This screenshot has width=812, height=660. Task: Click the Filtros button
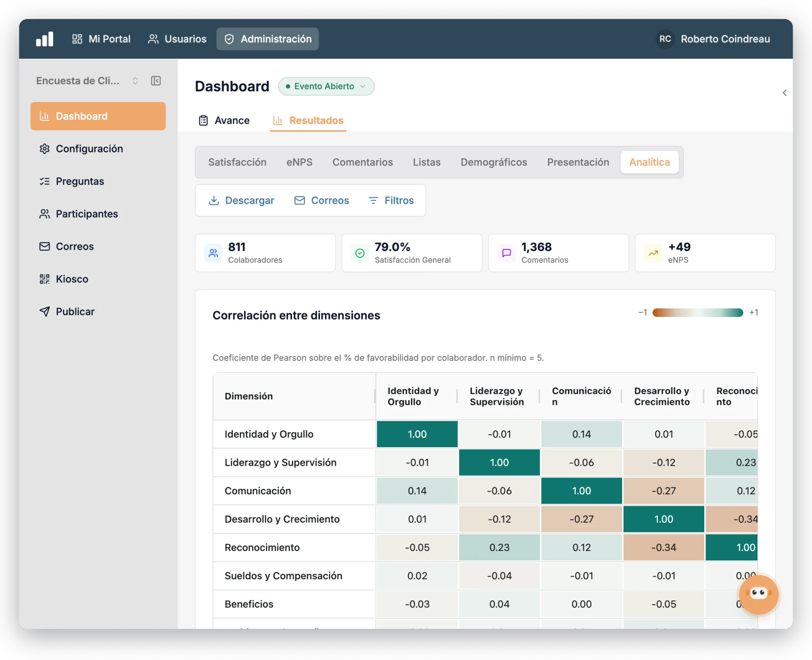point(391,201)
